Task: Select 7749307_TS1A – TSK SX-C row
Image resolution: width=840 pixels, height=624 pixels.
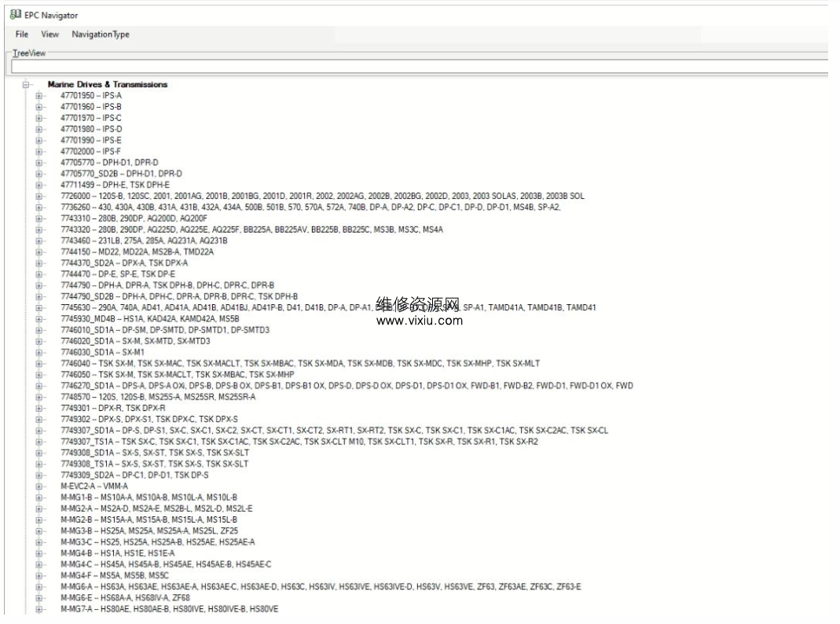Action: point(299,442)
